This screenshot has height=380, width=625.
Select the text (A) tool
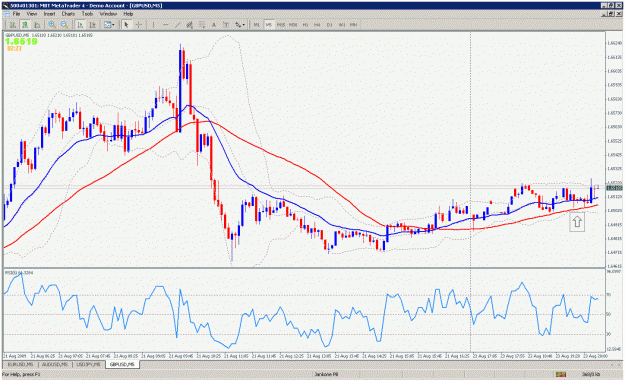click(214, 25)
